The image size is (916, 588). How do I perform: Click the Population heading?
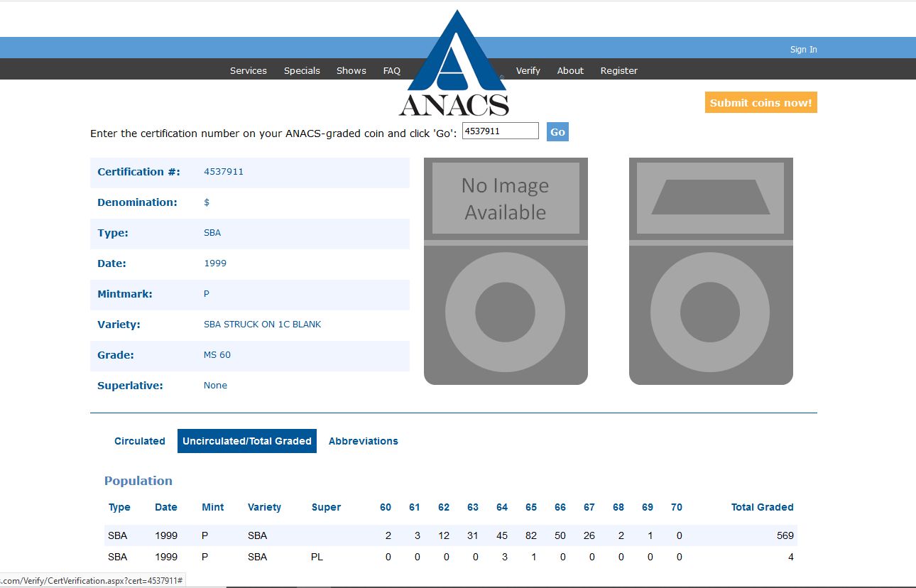click(138, 481)
